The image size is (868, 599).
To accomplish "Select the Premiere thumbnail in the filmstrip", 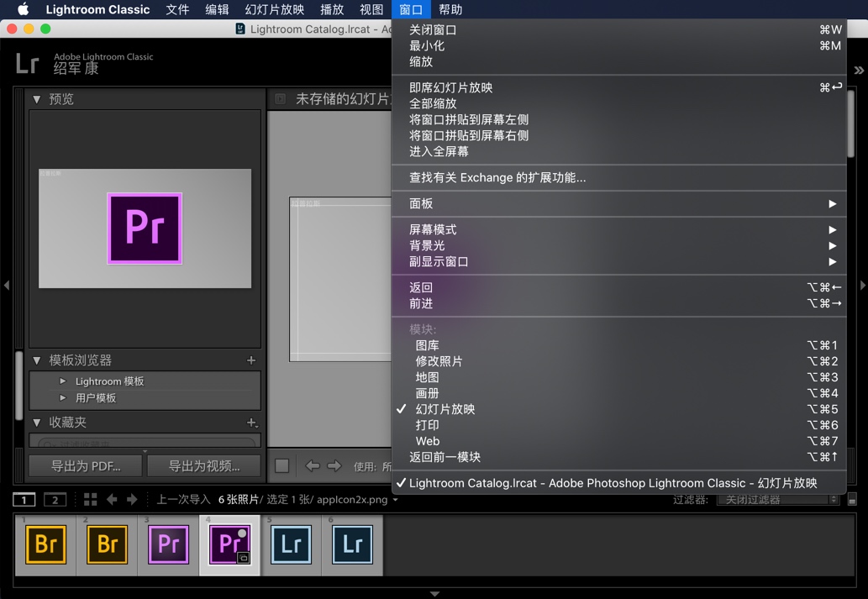I will 168,544.
